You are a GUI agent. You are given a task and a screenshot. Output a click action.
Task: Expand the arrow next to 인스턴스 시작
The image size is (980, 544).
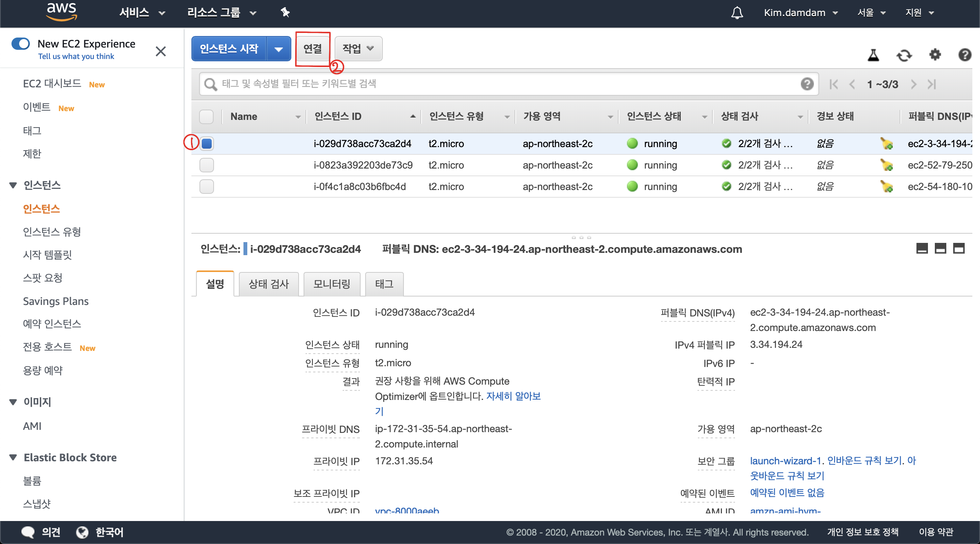coord(279,49)
